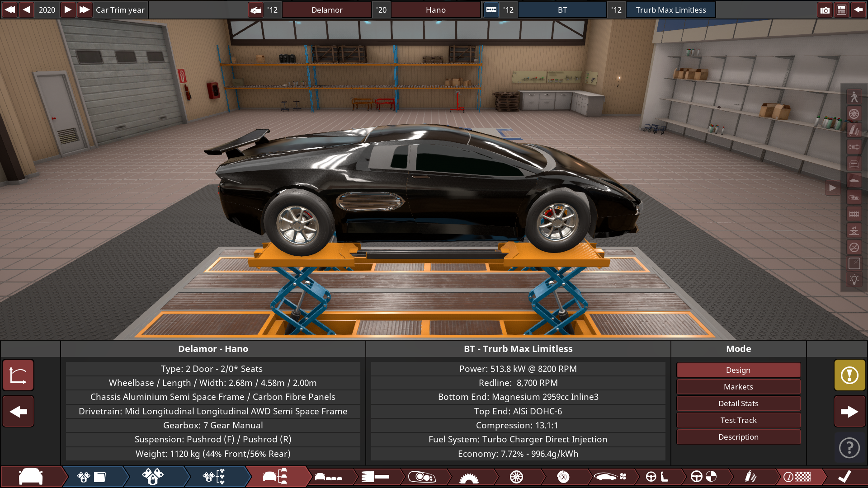
Task: Go to previous step with left arrow
Action: 18,411
